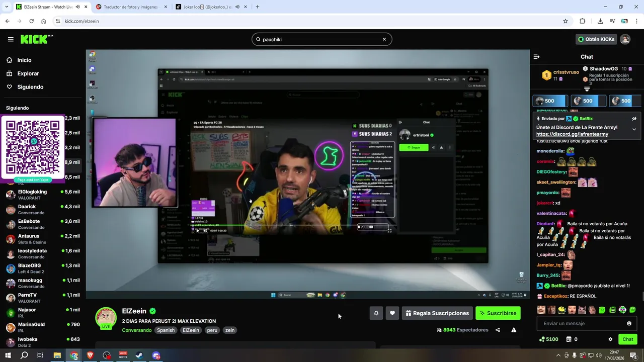The height and width of the screenshot is (362, 644).
Task: Click crisstvruso on the gift leaderboard
Action: tap(566, 72)
